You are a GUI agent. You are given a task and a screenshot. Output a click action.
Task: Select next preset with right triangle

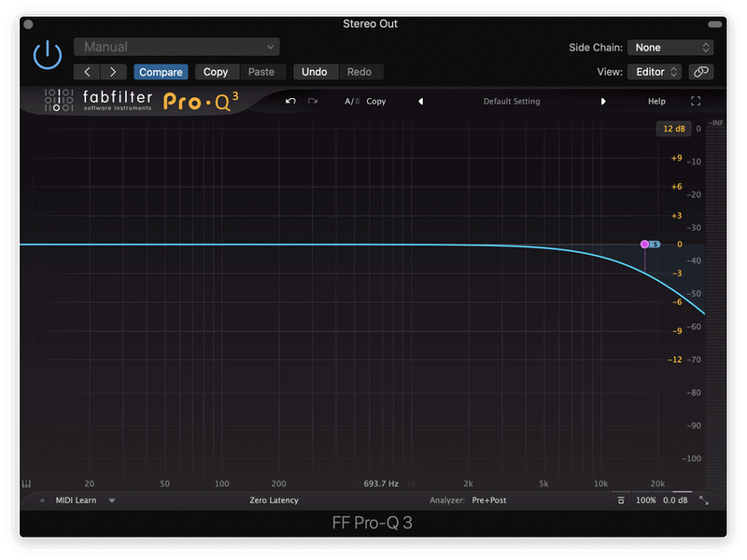(x=603, y=102)
